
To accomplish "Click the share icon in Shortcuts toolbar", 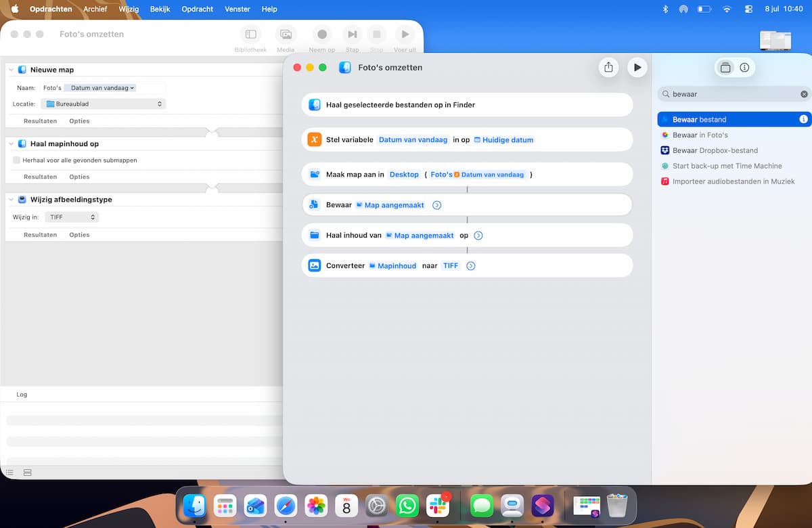I will coord(608,68).
